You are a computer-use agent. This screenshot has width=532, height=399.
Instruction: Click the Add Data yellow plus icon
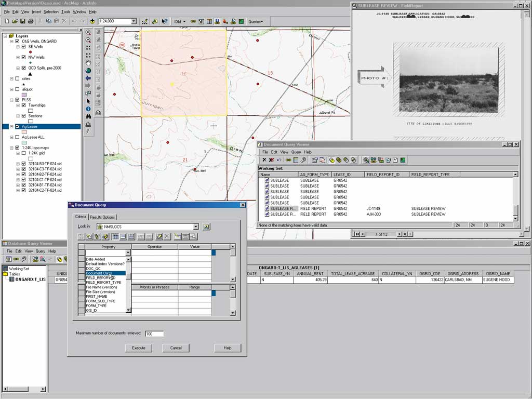click(x=92, y=21)
